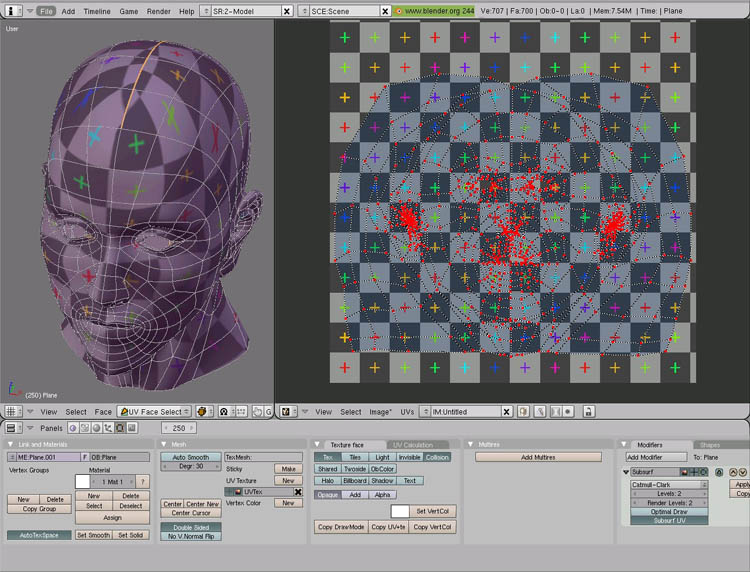Open the Catmull-Clark subdivision type dropdown
Viewport: 750px width, 572px height.
coord(668,484)
